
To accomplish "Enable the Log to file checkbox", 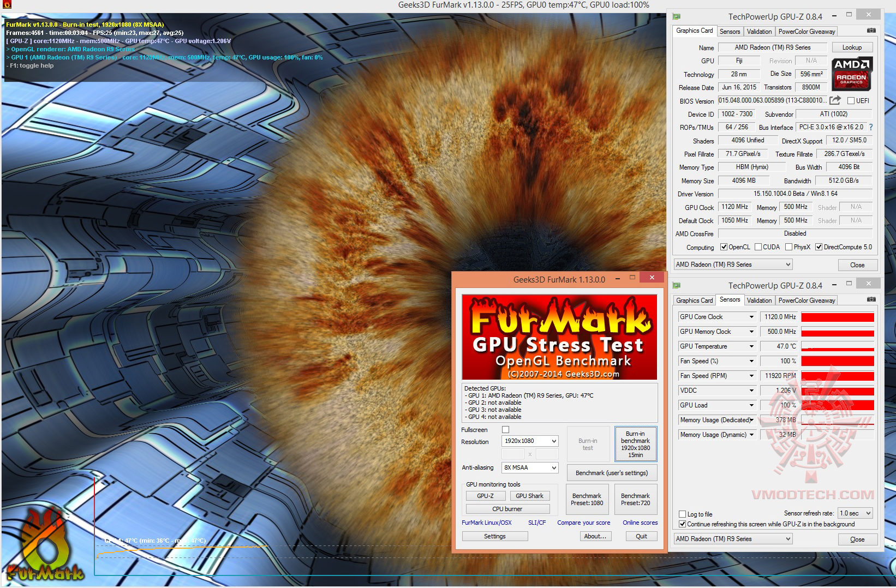I will pyautogui.click(x=682, y=514).
